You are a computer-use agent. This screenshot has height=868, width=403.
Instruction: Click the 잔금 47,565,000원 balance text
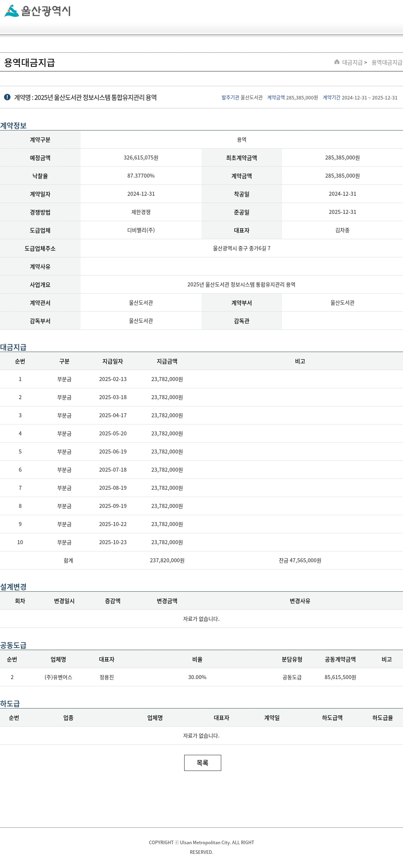click(300, 560)
